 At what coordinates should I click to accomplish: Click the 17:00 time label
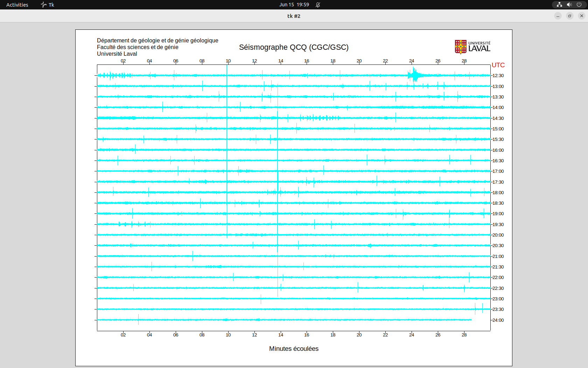pyautogui.click(x=498, y=171)
